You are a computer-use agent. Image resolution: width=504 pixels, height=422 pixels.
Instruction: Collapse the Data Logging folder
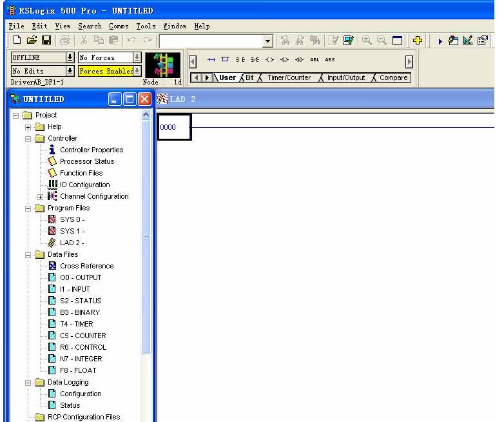pos(28,383)
